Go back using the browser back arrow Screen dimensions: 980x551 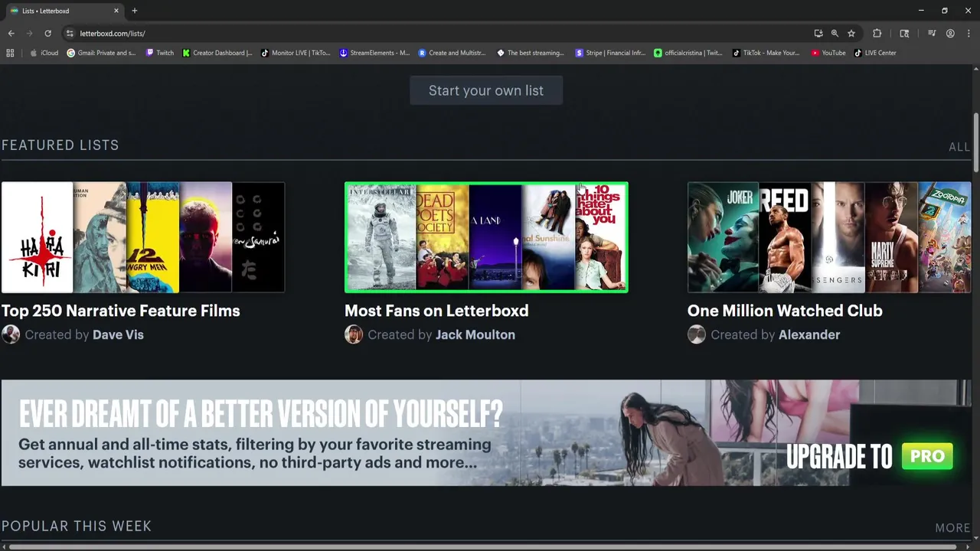(11, 34)
